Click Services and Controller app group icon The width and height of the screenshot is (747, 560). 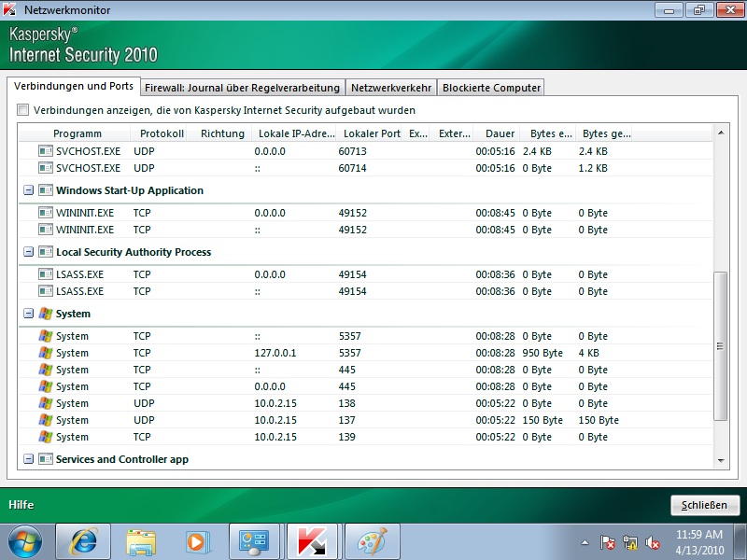click(x=46, y=459)
